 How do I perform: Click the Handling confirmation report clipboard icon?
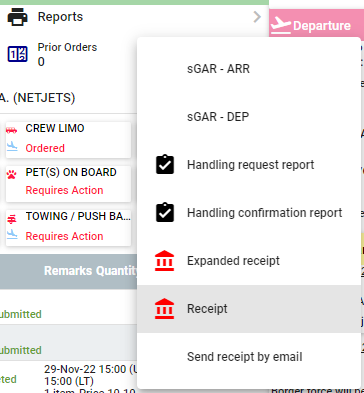(x=165, y=212)
